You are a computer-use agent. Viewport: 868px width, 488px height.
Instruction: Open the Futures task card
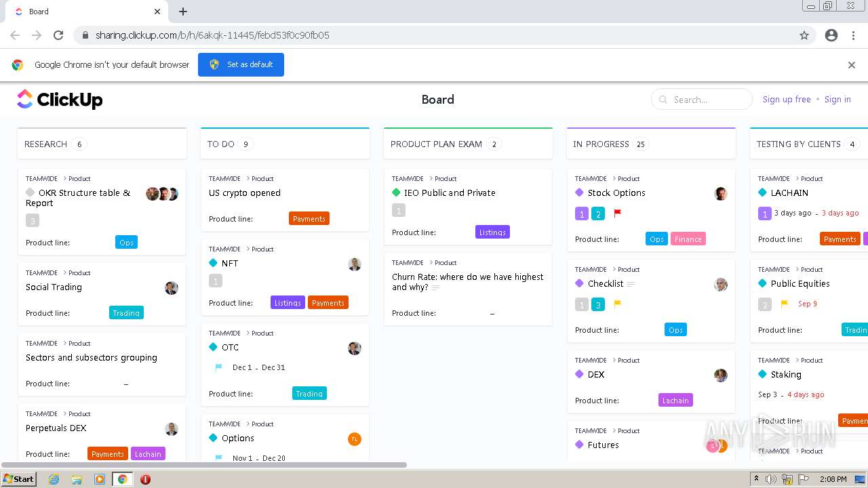point(651,441)
